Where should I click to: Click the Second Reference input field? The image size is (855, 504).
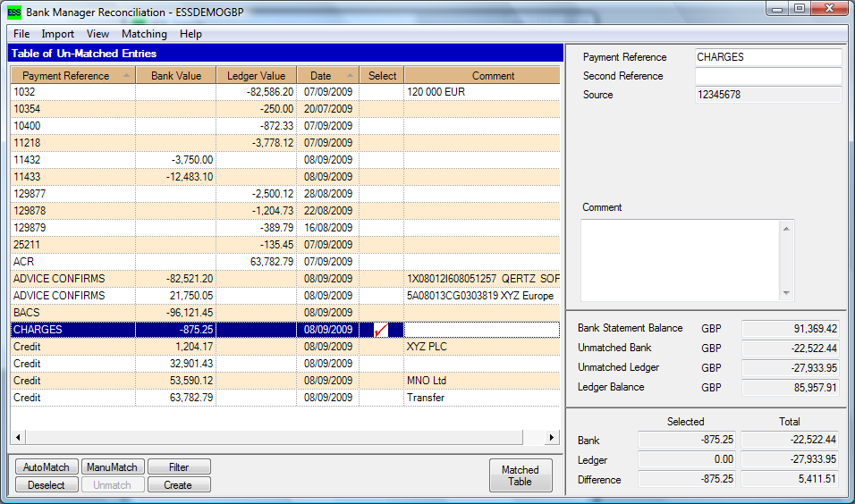point(768,76)
